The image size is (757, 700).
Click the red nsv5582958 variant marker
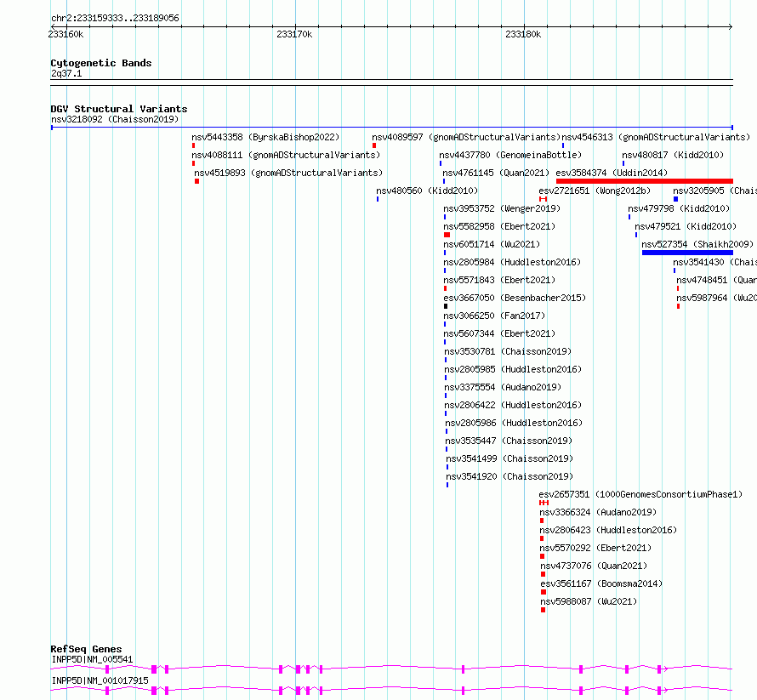[x=447, y=235]
